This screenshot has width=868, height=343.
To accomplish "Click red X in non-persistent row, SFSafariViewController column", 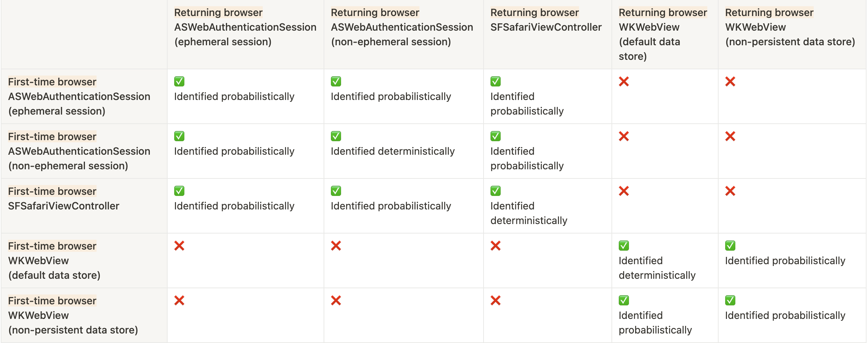I will point(496,300).
